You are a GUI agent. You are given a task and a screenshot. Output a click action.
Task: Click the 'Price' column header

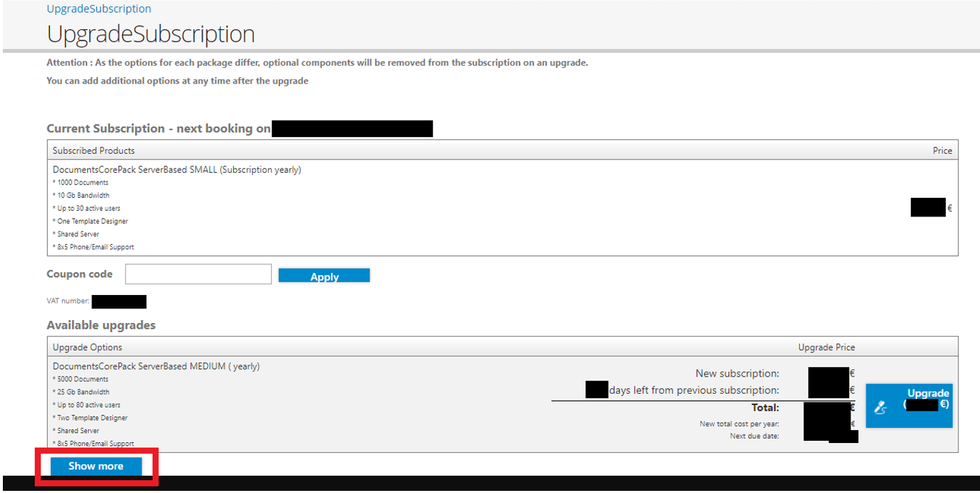(x=942, y=151)
